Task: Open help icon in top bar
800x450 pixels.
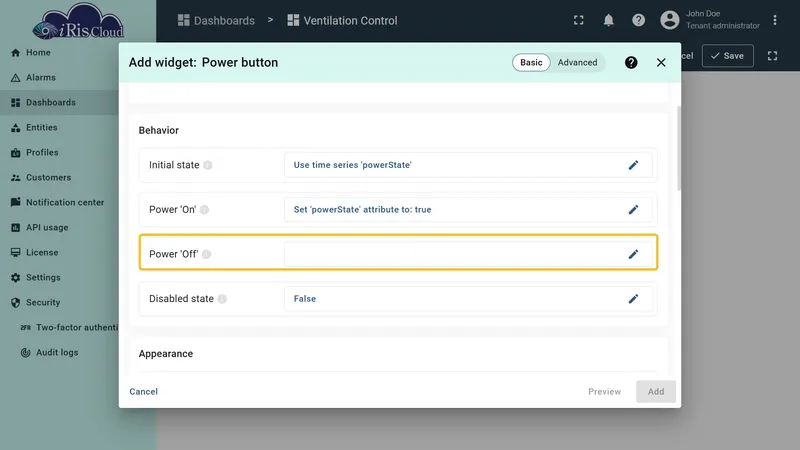Action: click(x=638, y=20)
